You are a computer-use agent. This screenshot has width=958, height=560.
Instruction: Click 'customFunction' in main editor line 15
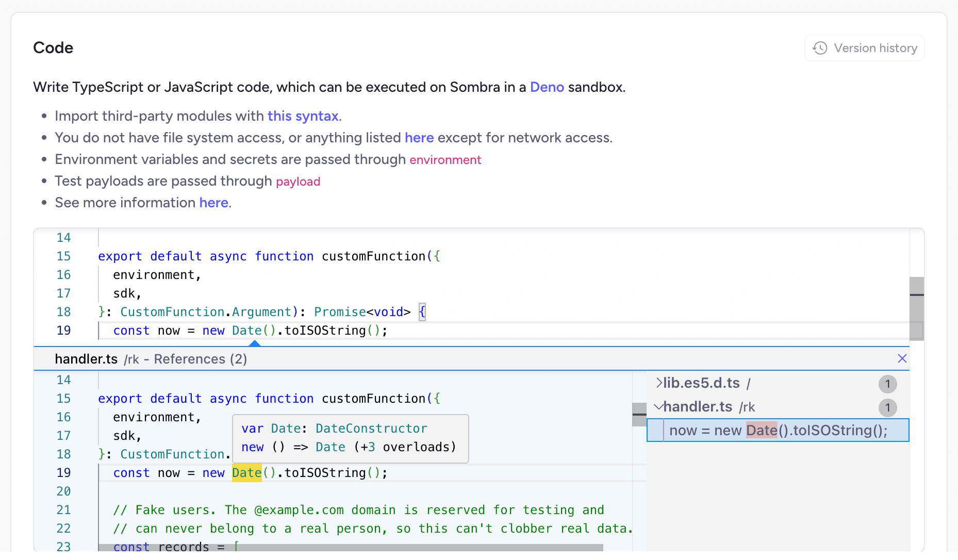(x=373, y=256)
